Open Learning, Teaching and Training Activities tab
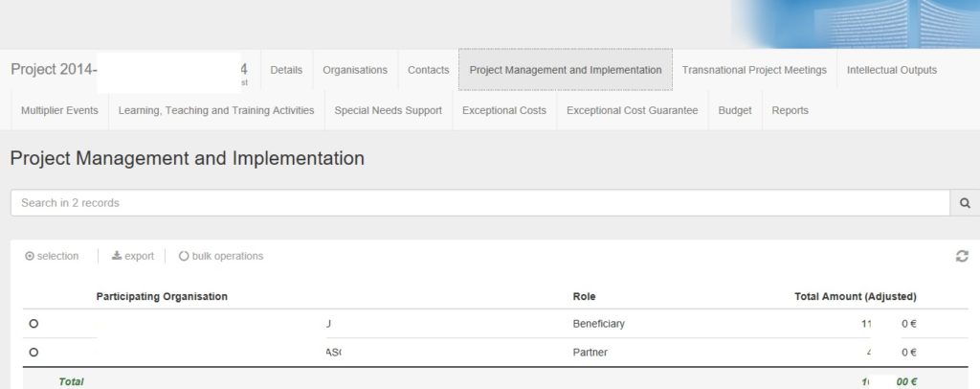The height and width of the screenshot is (389, 980). 216,111
